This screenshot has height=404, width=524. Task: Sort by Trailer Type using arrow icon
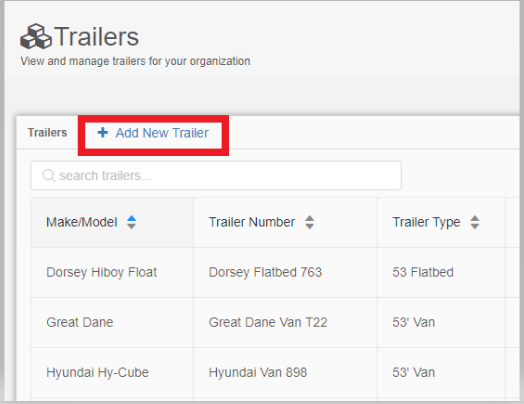[475, 222]
